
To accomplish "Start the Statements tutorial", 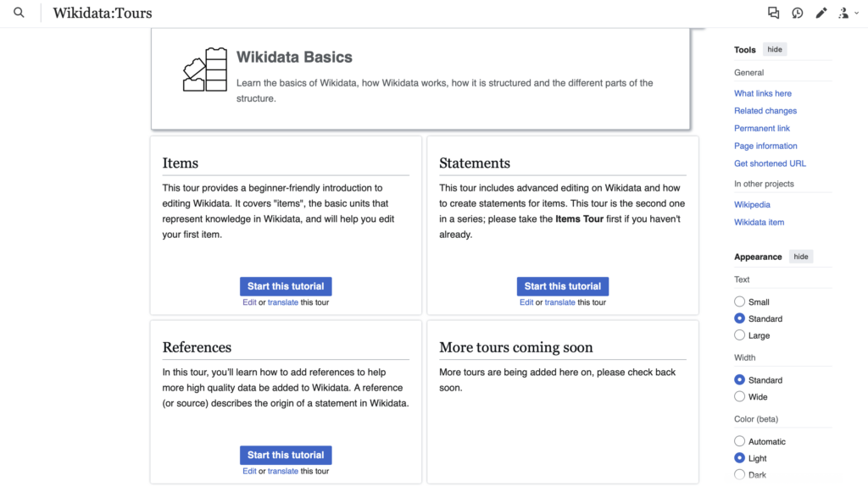I will coord(563,286).
